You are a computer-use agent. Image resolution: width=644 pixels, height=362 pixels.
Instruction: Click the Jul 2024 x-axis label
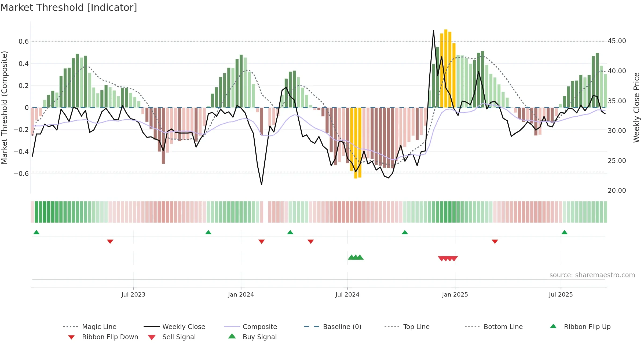coord(347,294)
